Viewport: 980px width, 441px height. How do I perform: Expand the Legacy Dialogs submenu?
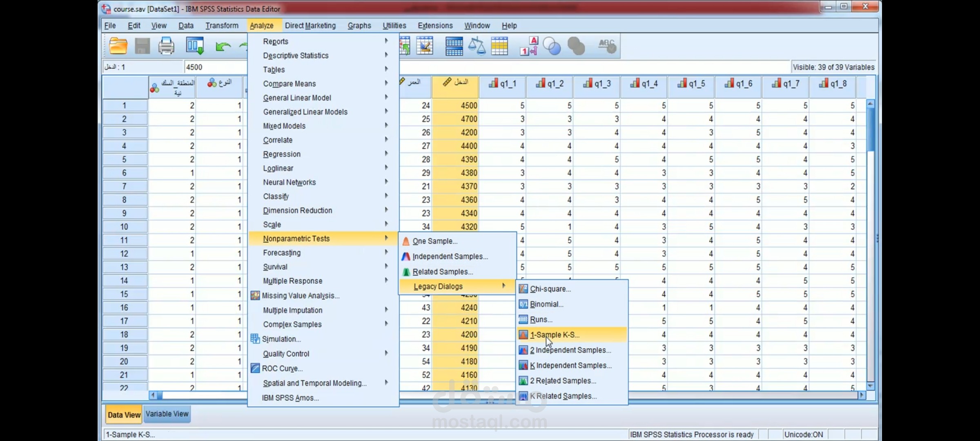438,286
